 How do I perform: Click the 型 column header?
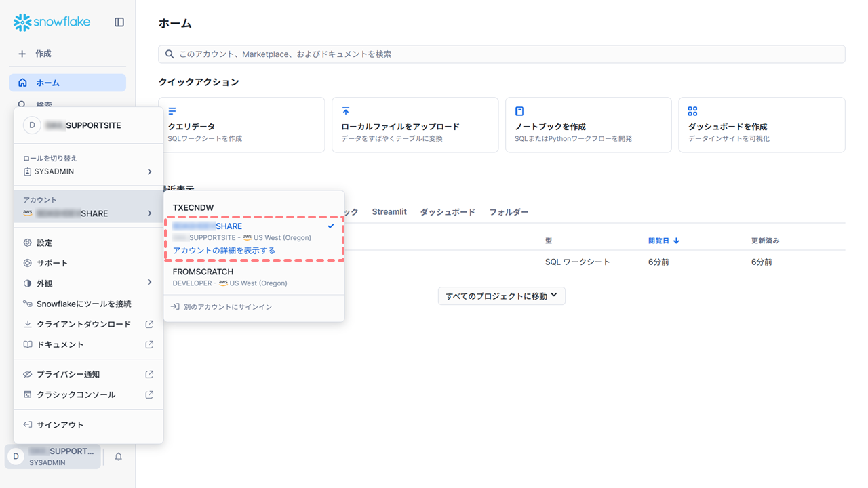click(x=549, y=241)
